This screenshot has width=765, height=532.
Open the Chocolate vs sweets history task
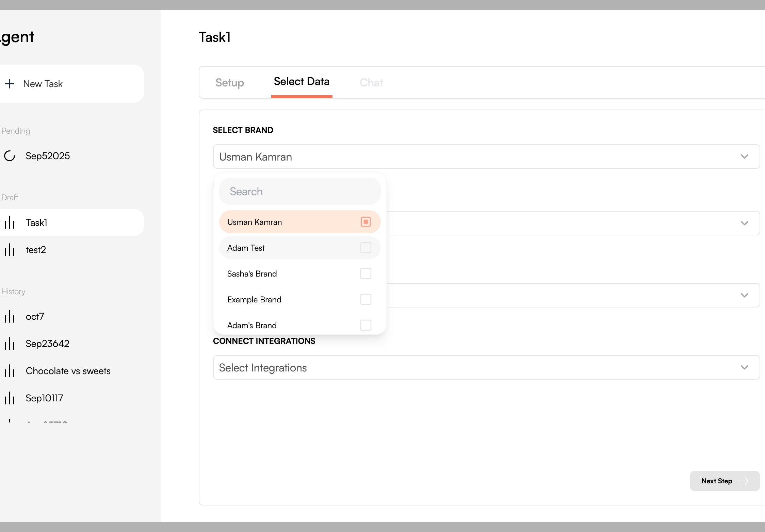tap(68, 371)
